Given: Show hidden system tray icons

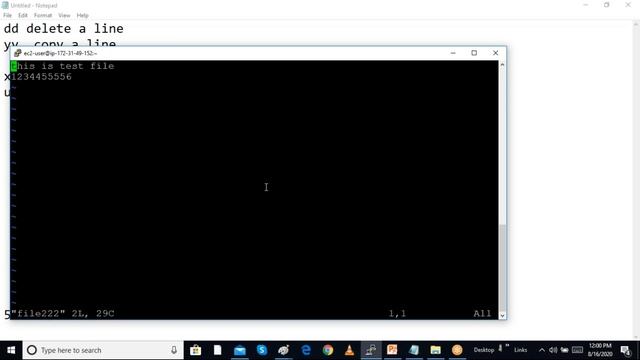Looking at the screenshot, I should (542, 350).
